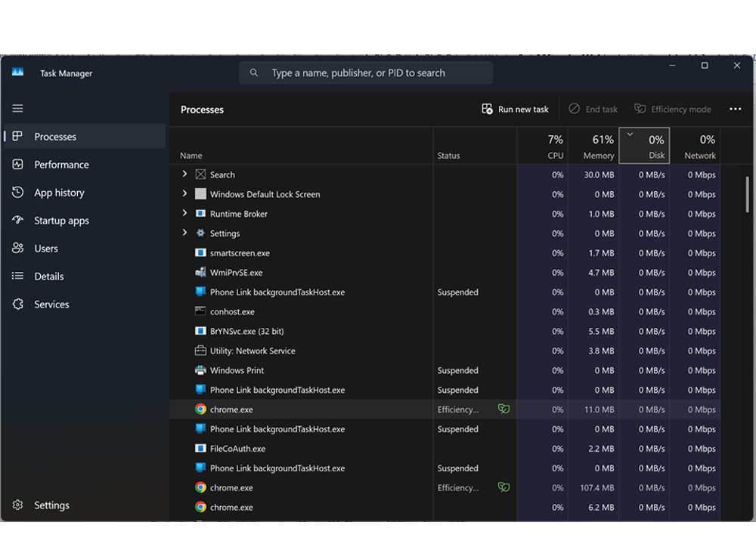756x553 pixels.
Task: Open the Performance tab
Action: [61, 165]
